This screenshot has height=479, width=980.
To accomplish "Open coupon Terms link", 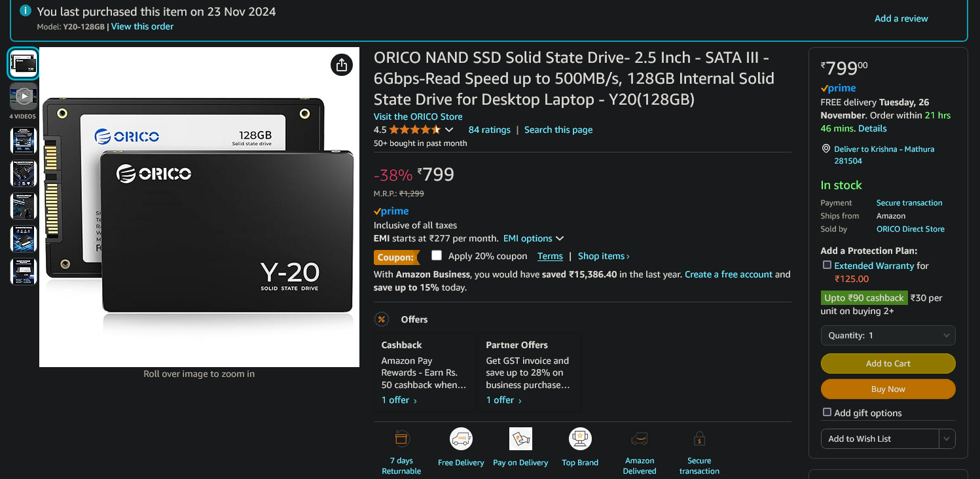I will click(x=550, y=256).
